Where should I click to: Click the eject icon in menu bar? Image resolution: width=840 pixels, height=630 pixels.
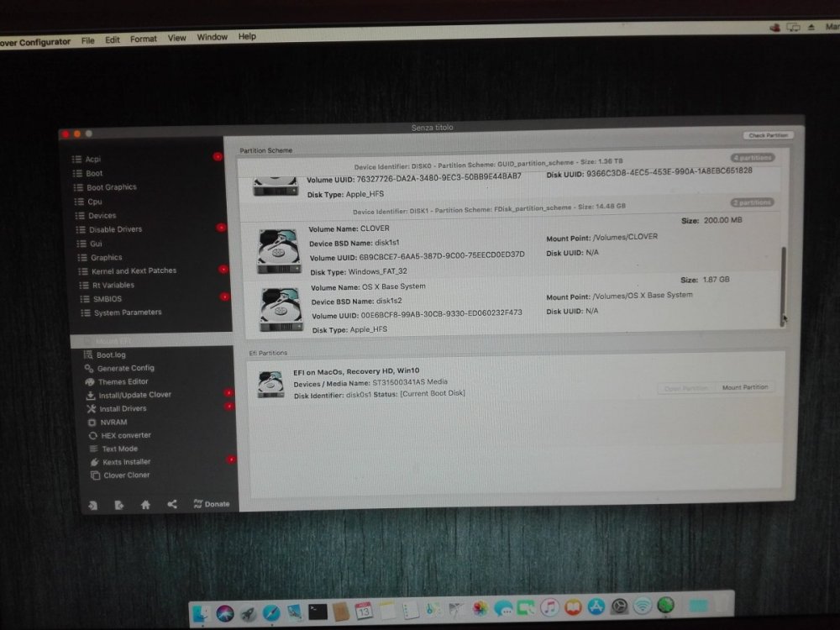811,27
